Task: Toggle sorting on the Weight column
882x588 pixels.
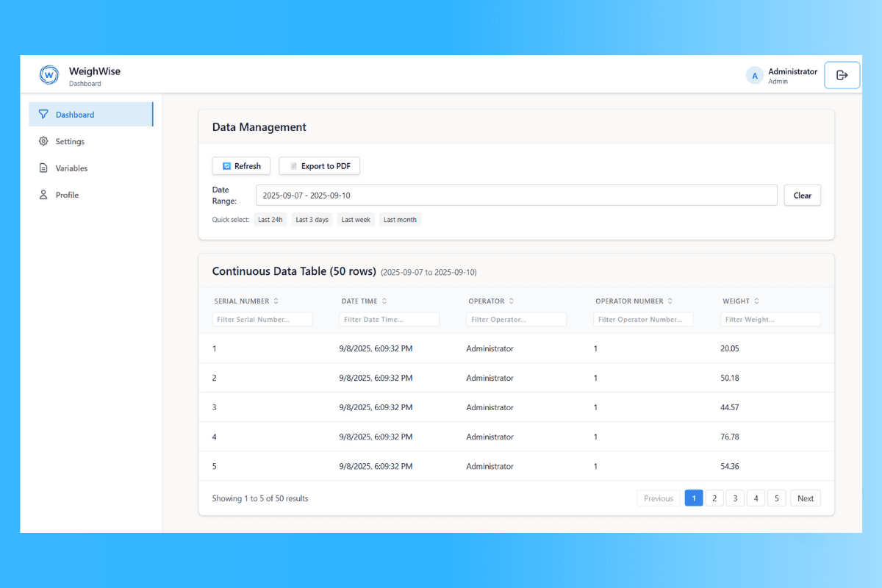Action: 758,301
